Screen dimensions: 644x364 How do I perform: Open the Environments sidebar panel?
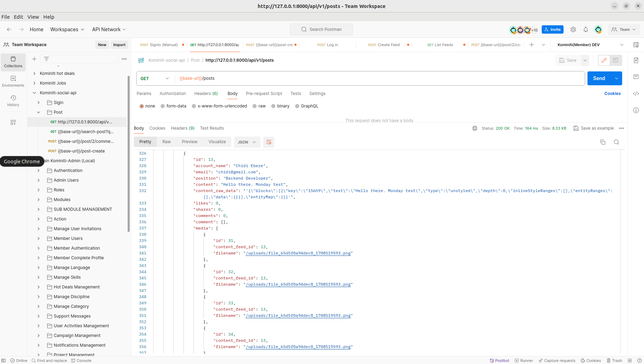13,81
